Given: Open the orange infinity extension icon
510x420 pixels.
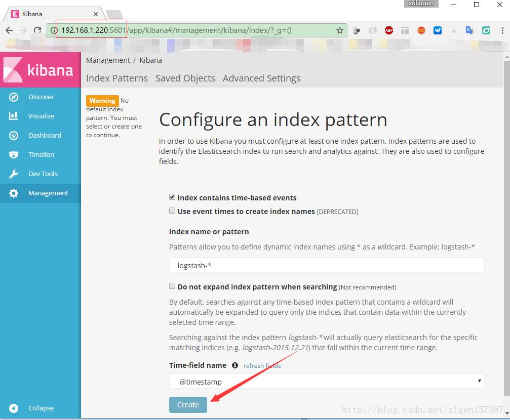Looking at the screenshot, I should 421,30.
